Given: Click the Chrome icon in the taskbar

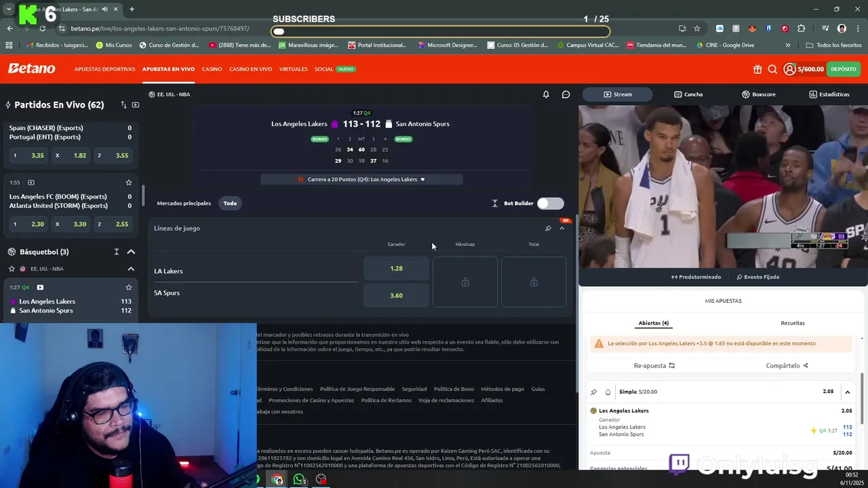Looking at the screenshot, I should coord(277,480).
